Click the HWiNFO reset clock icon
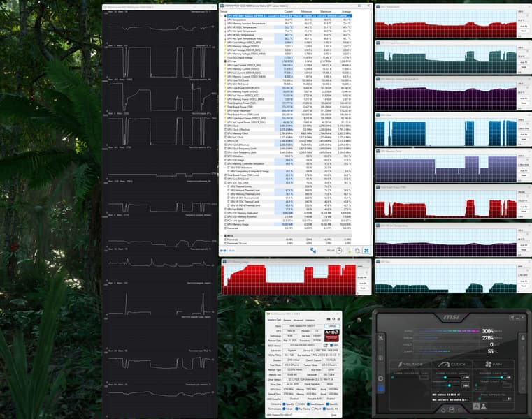Screen dimensions: 532x419 (x=339, y=251)
